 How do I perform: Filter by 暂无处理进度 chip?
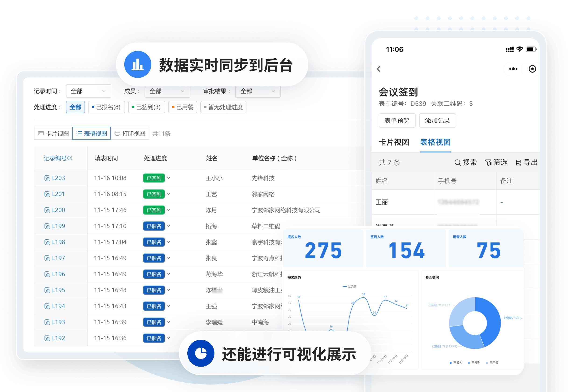click(x=223, y=107)
